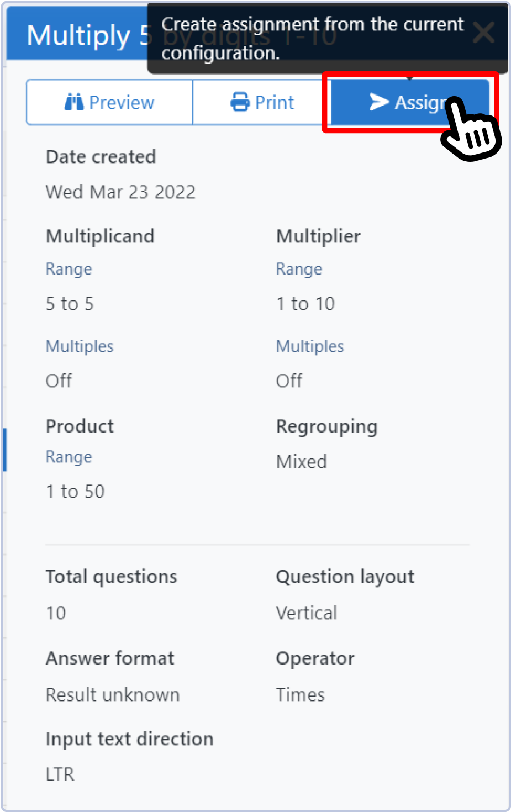The width and height of the screenshot is (511, 812).
Task: Click the Question layout value Vertical
Action: click(x=306, y=613)
